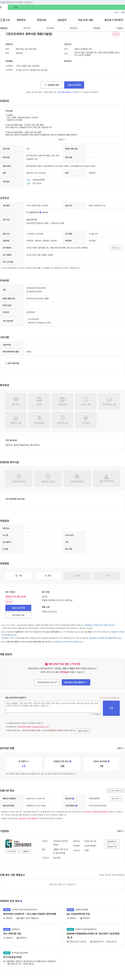Click the info icon beside 취업알선기관 알선
Screen dimensions: 125x980
point(70,761)
